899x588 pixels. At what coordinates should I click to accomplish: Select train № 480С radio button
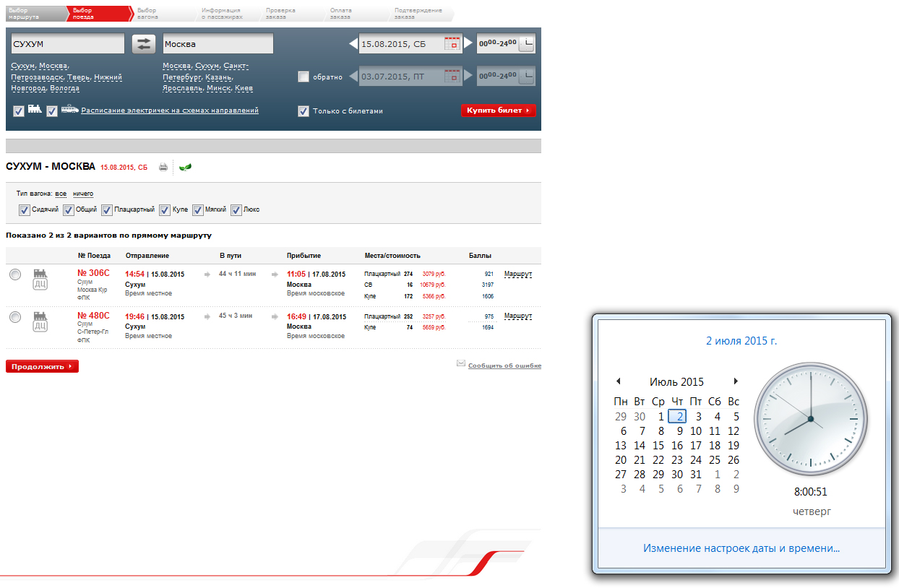pos(16,316)
